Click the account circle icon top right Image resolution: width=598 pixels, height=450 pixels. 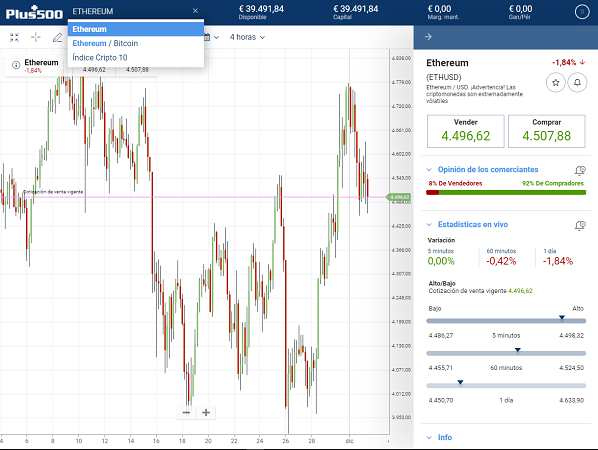point(582,12)
